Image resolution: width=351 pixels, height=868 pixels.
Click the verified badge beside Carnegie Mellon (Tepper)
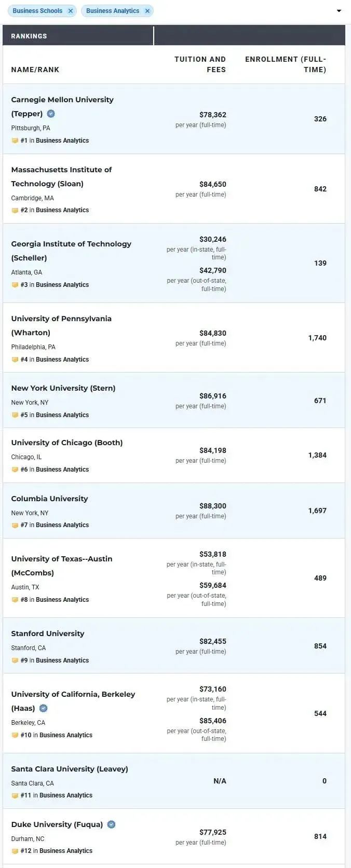click(x=51, y=114)
